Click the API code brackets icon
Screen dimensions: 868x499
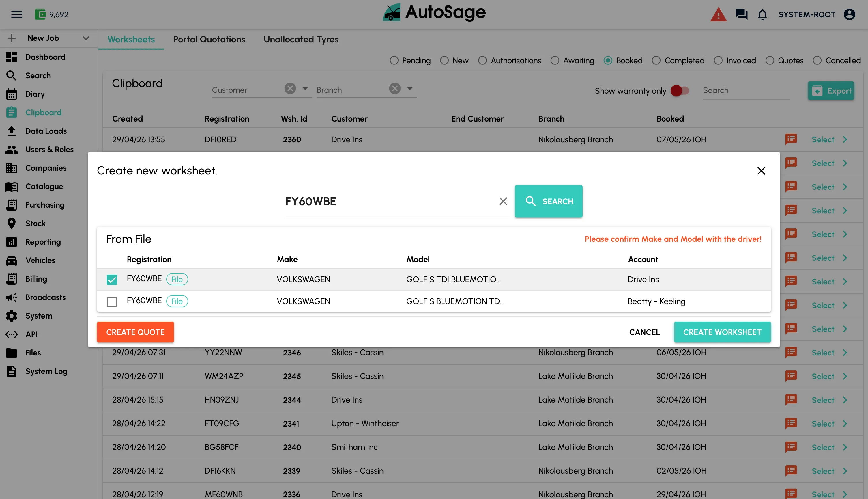pyautogui.click(x=12, y=334)
